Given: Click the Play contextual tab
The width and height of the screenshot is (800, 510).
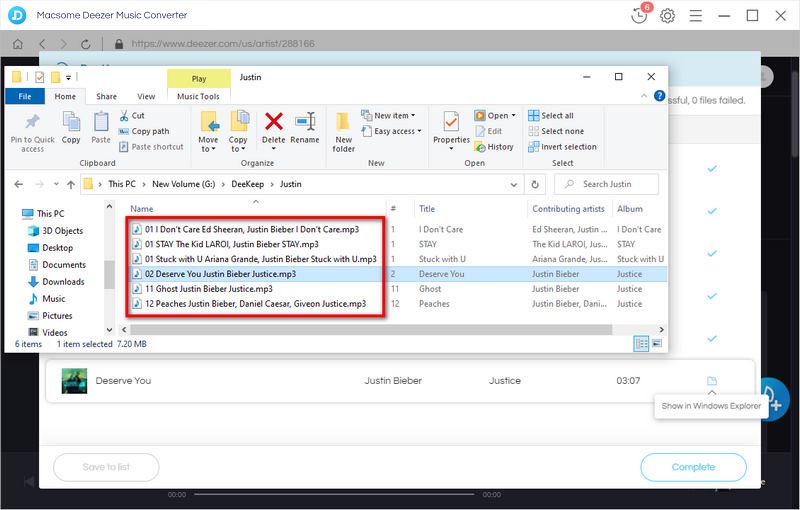Looking at the screenshot, I should (x=199, y=79).
